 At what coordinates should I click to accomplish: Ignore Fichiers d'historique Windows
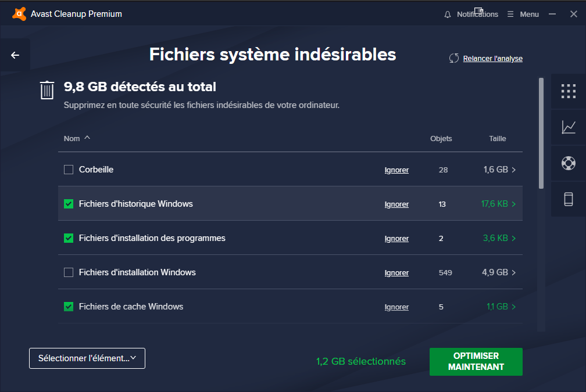pos(396,204)
